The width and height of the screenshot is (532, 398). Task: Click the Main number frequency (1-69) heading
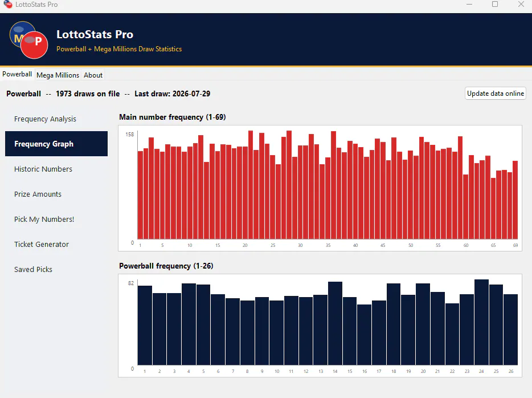[173, 117]
